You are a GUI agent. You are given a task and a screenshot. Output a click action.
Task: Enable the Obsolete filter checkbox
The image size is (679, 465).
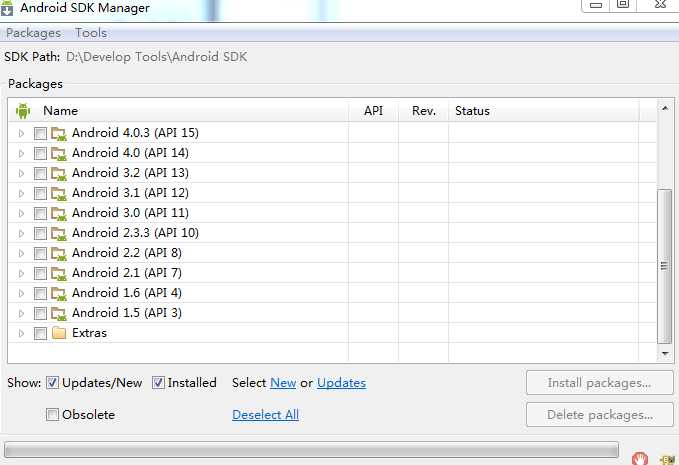click(x=52, y=414)
